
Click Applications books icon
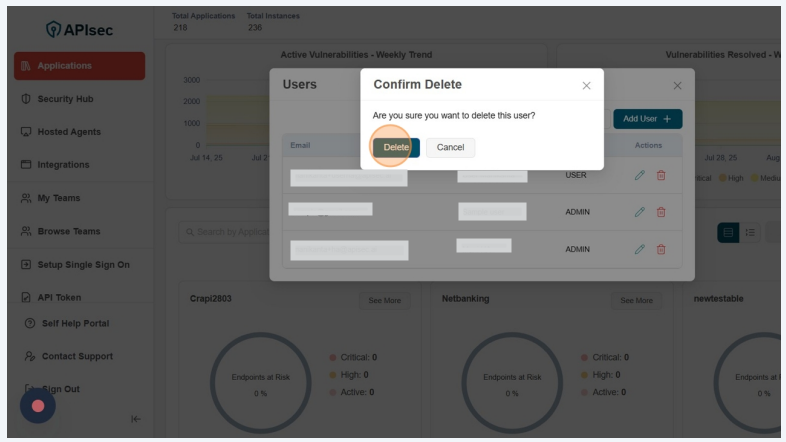click(26, 66)
